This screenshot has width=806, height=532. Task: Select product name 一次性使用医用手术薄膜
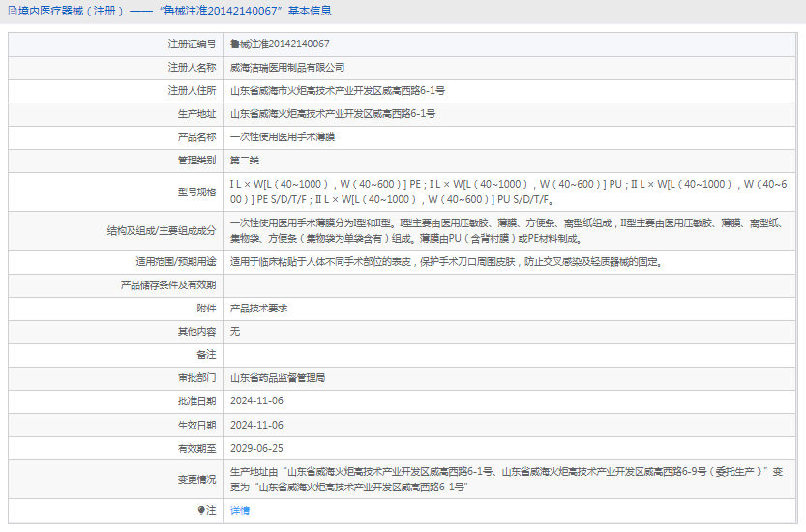(283, 136)
